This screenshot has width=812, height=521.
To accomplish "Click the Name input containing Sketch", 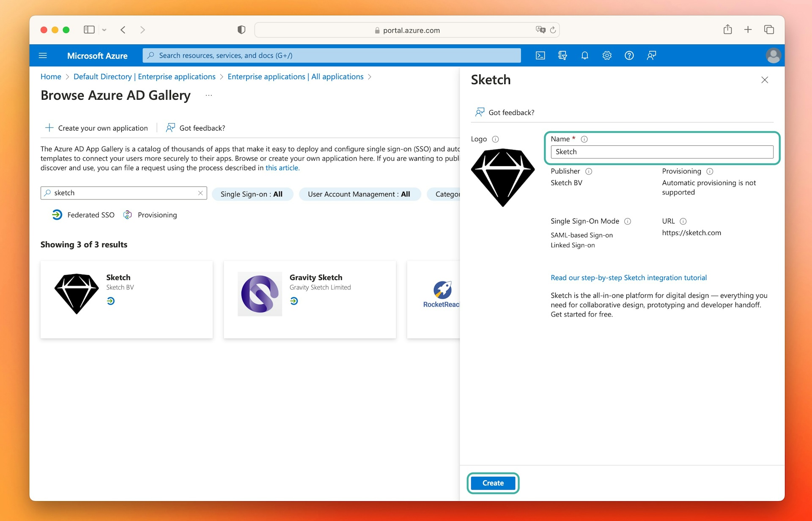I will point(662,152).
